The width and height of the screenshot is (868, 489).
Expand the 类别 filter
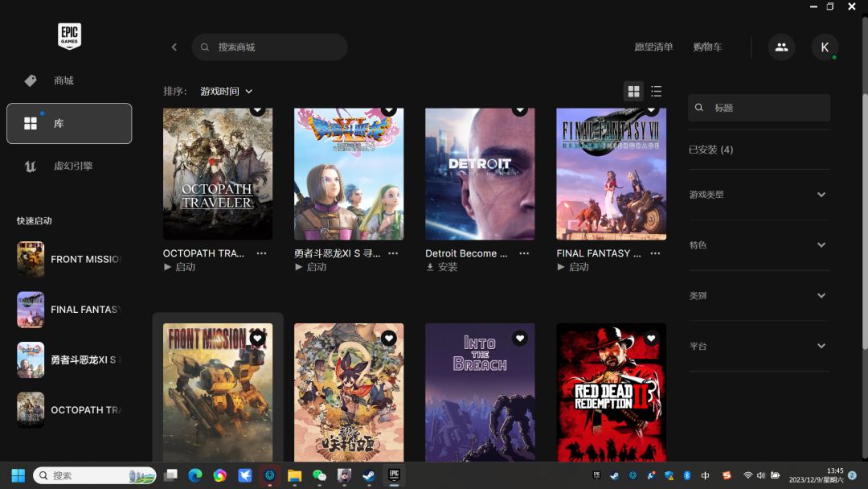[x=759, y=295]
